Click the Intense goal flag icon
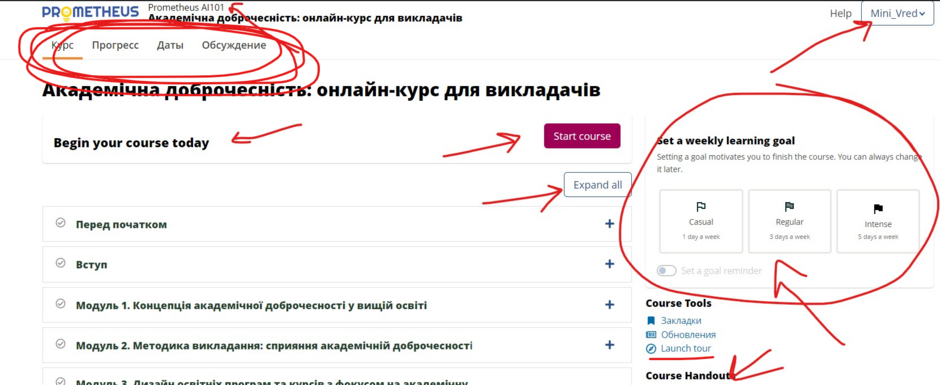 pyautogui.click(x=878, y=209)
